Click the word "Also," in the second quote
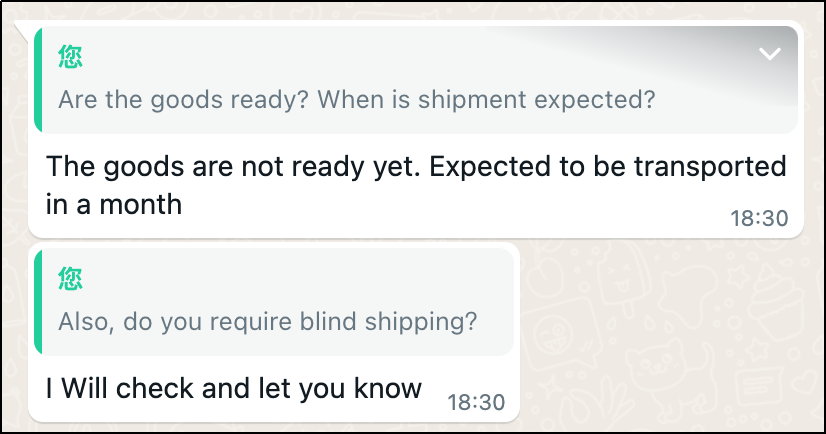This screenshot has height=434, width=826. (81, 323)
